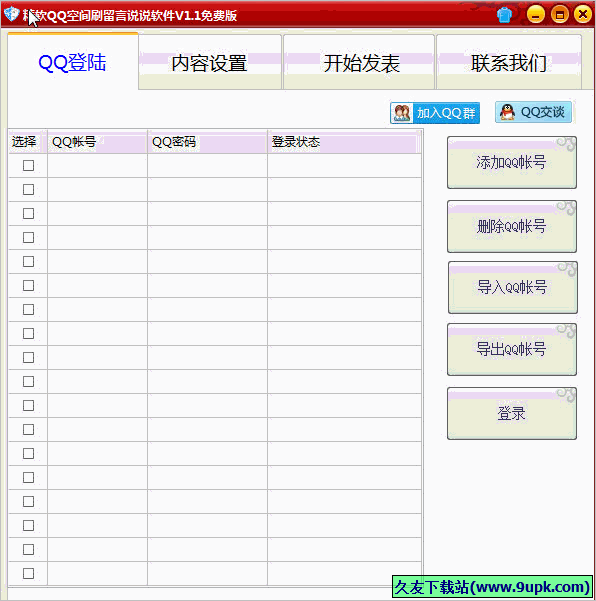Check the sixth row checkbox
This screenshot has width=596, height=601.
[28, 286]
